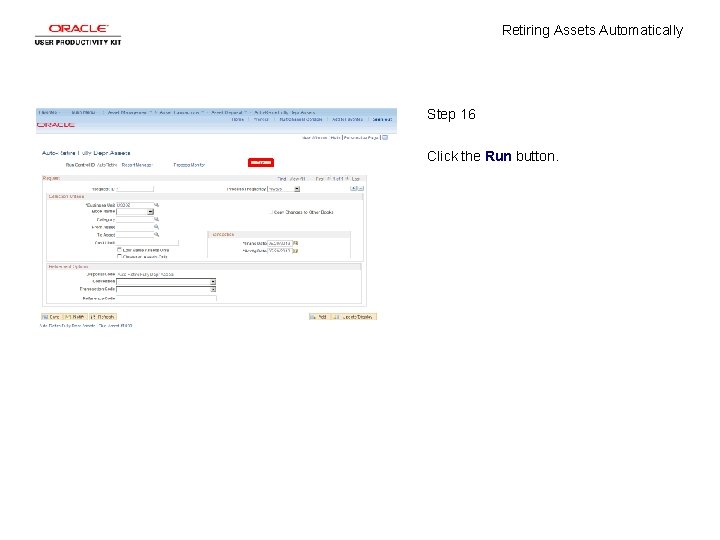Open the Acctg Date calendar icon
The width and height of the screenshot is (720, 540).
point(296,251)
